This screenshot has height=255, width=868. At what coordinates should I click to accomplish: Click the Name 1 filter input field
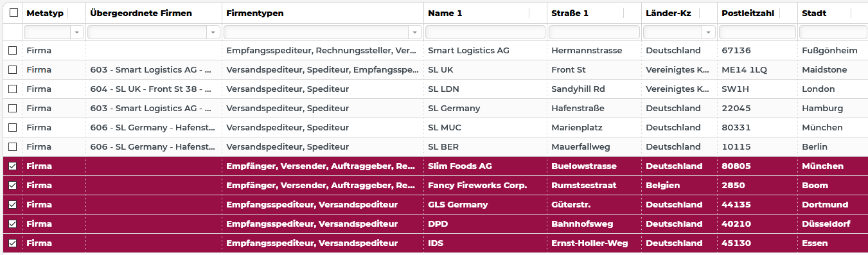pyautogui.click(x=485, y=32)
